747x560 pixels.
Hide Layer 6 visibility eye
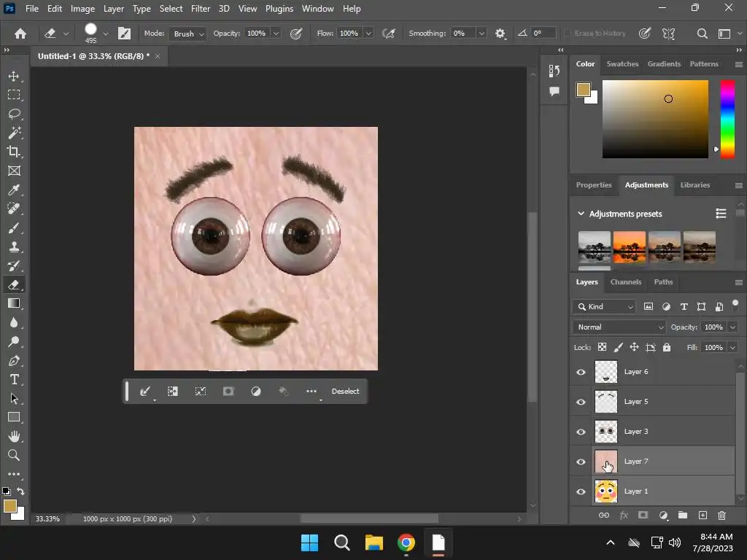pos(581,372)
